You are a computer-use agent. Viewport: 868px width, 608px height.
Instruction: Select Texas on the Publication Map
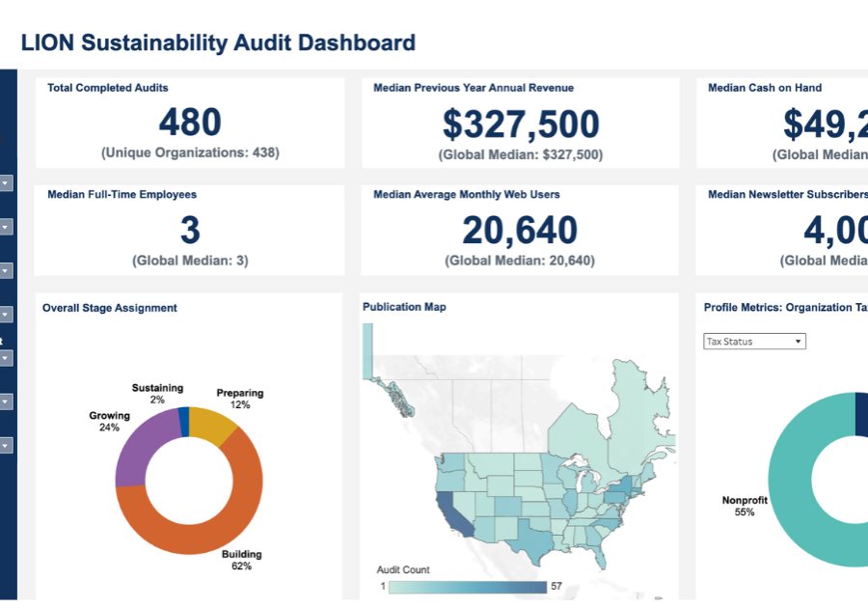533,541
